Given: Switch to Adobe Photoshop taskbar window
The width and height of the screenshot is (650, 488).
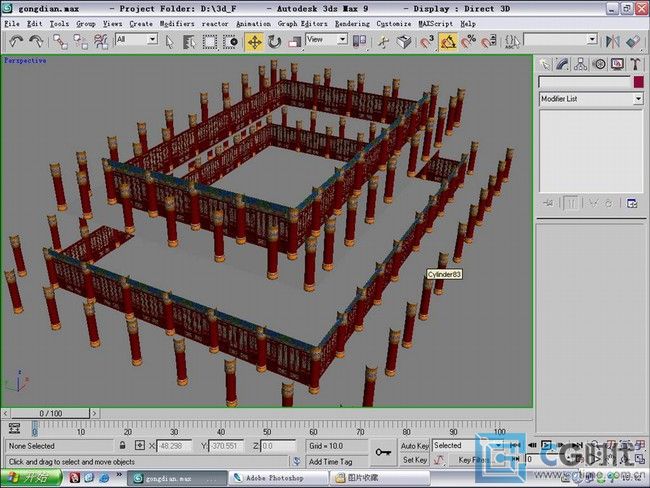Looking at the screenshot, I should coord(279,478).
